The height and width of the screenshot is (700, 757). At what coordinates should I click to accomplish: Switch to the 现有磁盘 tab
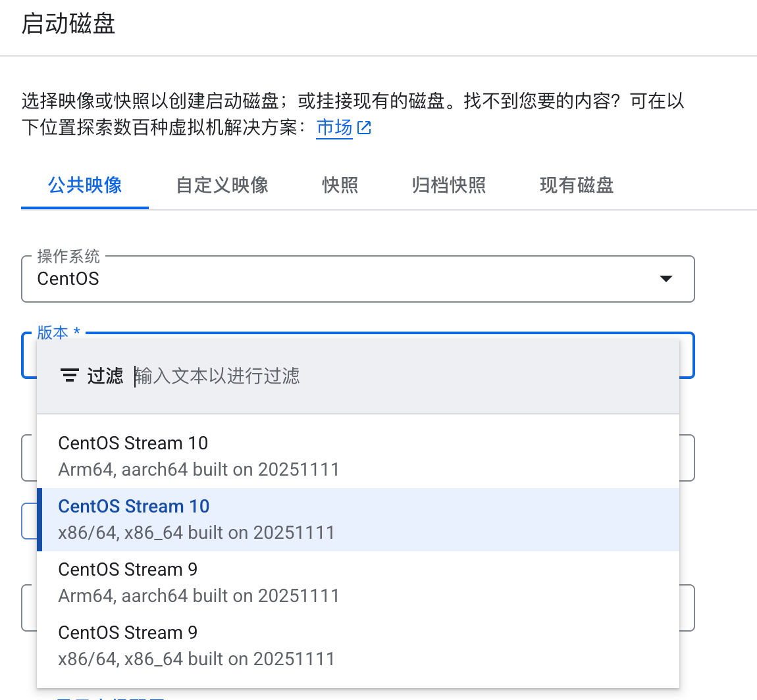[576, 186]
